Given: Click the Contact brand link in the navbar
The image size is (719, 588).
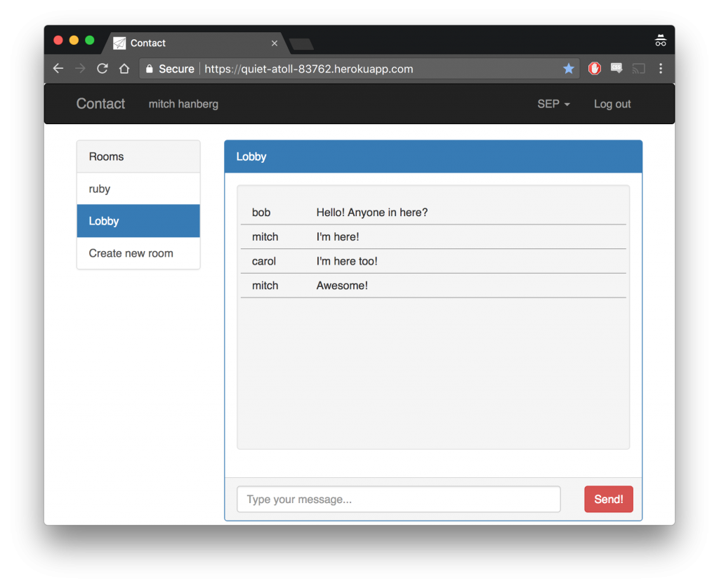Looking at the screenshot, I should pos(100,103).
